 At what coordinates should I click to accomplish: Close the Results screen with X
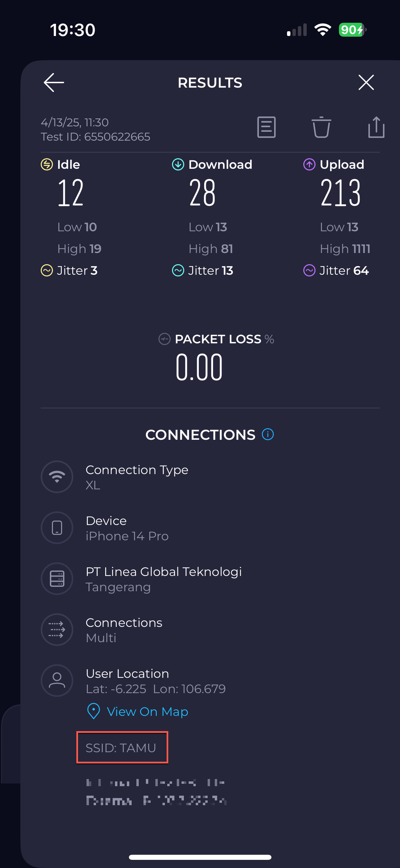[x=366, y=83]
